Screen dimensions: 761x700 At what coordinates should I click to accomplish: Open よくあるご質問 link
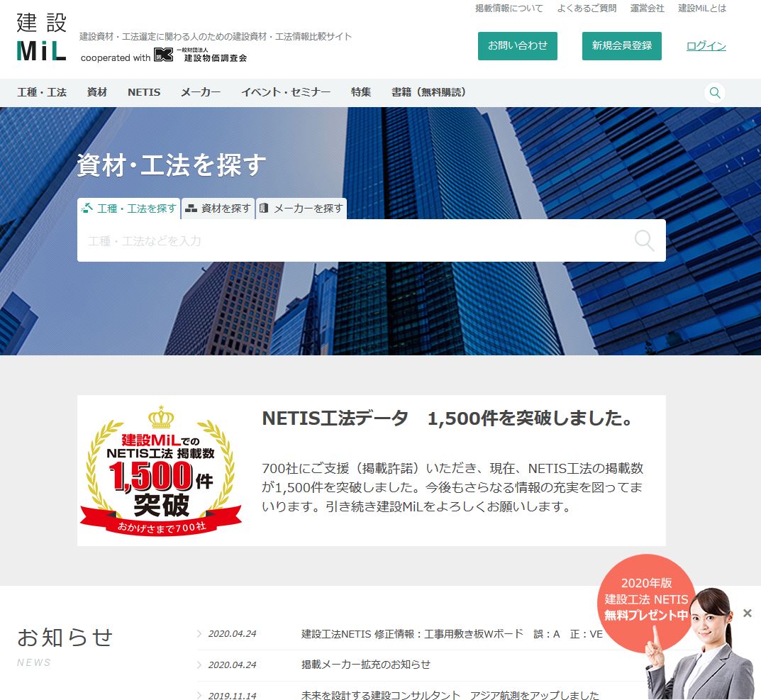click(587, 9)
